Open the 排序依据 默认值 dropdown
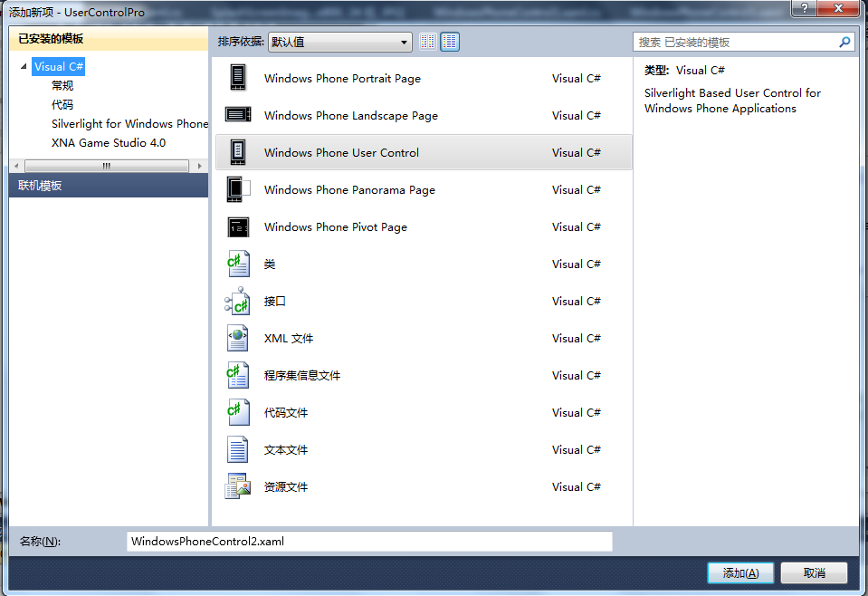The image size is (868, 596). 340,42
